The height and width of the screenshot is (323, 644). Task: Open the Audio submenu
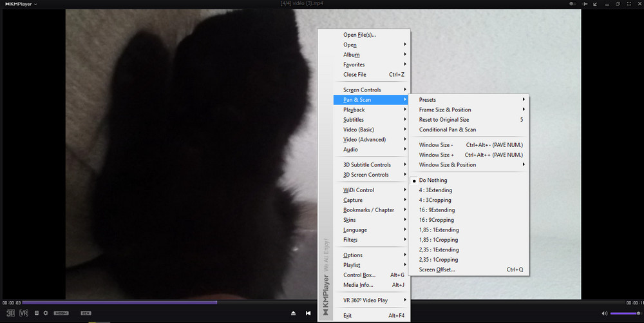[x=372, y=150]
